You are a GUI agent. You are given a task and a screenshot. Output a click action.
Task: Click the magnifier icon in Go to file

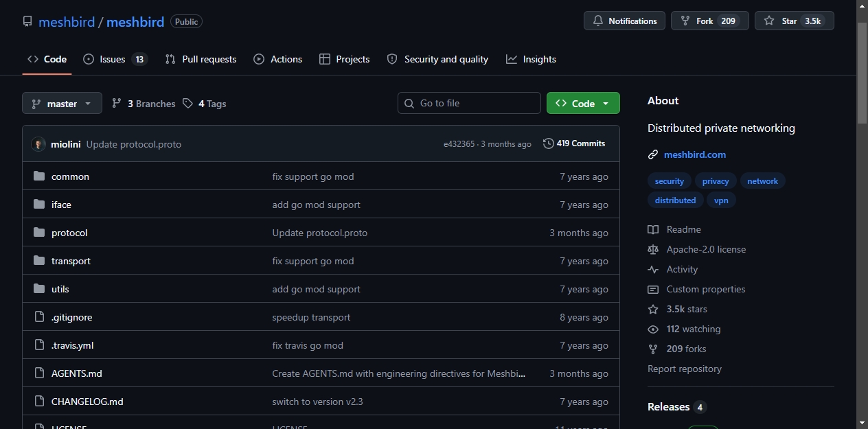coord(409,104)
